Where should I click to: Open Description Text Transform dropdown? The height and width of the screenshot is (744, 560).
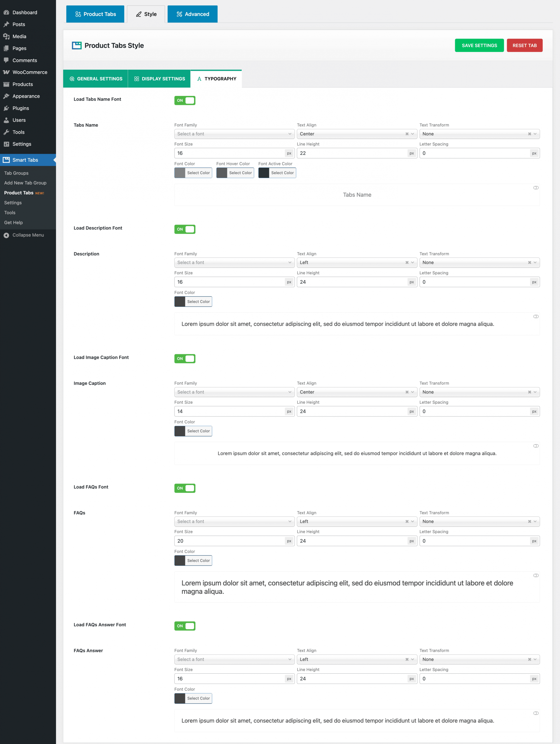480,263
